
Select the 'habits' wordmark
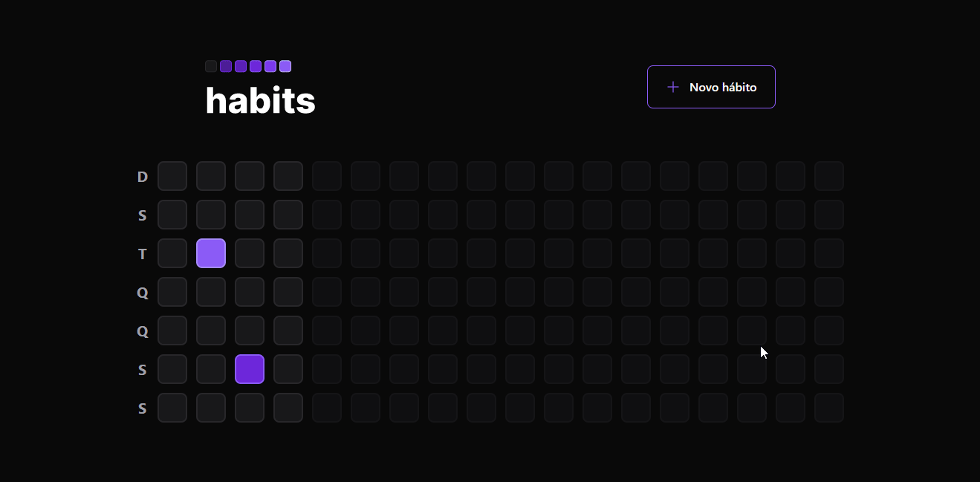click(x=260, y=101)
